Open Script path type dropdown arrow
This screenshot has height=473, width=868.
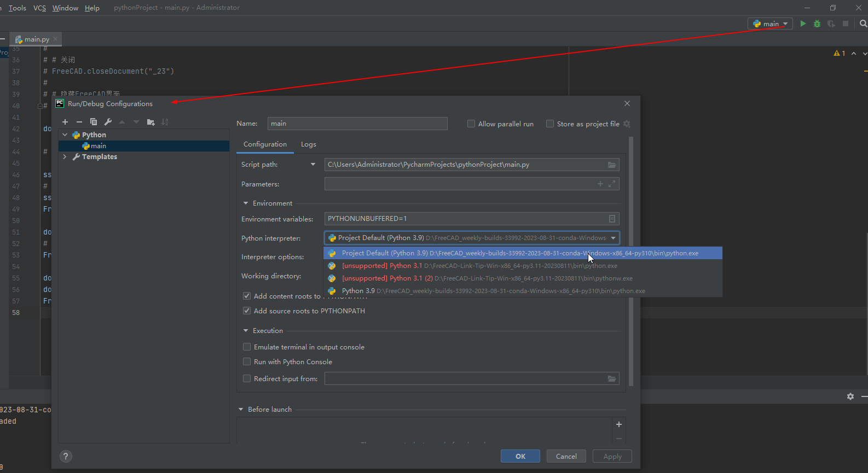[x=313, y=165]
